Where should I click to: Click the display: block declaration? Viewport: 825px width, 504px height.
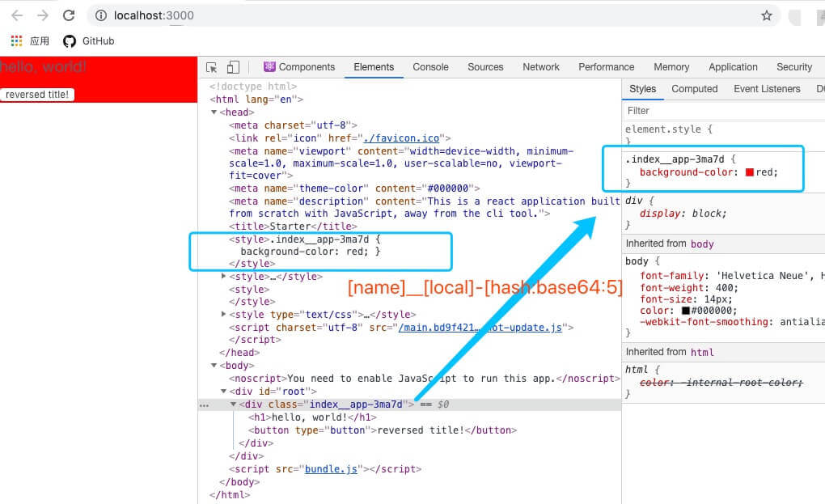[x=683, y=213]
